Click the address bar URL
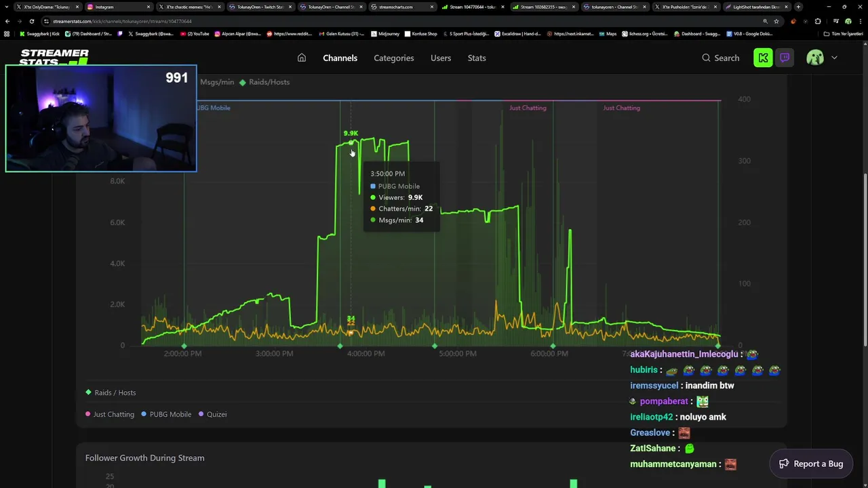The image size is (868, 488). coord(122,21)
